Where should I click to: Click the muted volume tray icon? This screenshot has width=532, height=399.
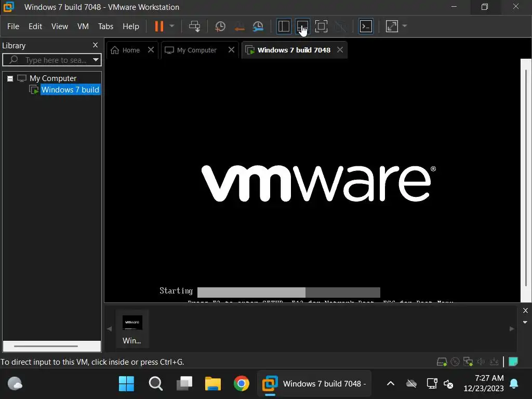click(448, 384)
